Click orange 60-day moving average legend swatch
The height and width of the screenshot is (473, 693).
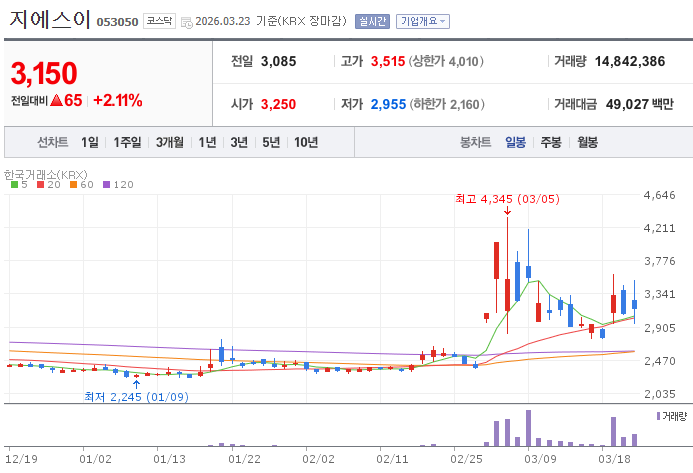click(x=73, y=185)
